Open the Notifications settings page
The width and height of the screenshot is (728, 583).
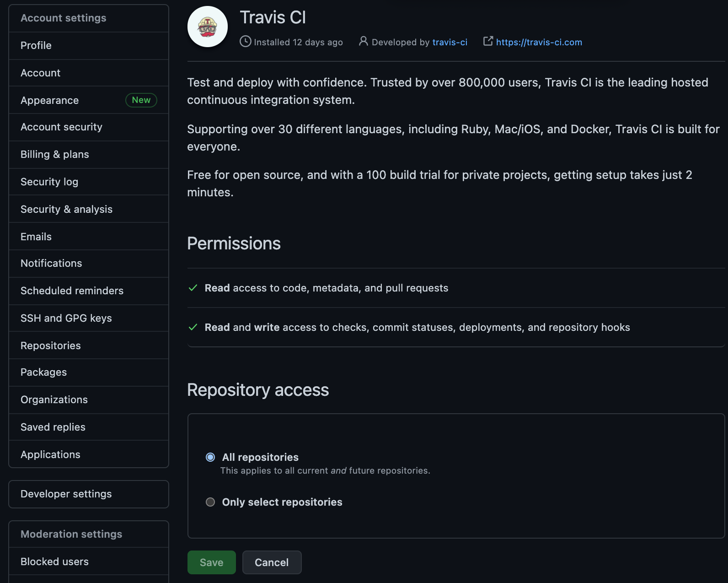[51, 263]
